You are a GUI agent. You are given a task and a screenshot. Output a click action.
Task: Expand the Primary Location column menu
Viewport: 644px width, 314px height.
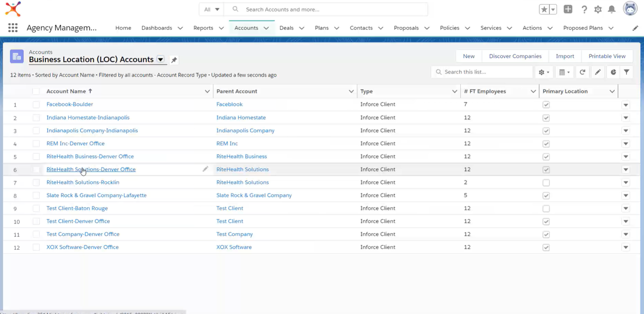[612, 92]
